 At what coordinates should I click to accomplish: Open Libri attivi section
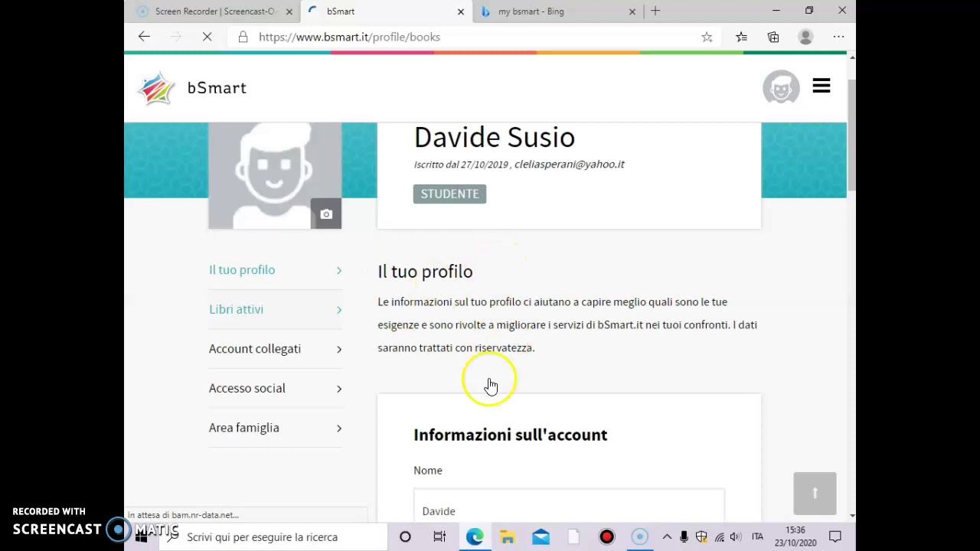coord(236,310)
